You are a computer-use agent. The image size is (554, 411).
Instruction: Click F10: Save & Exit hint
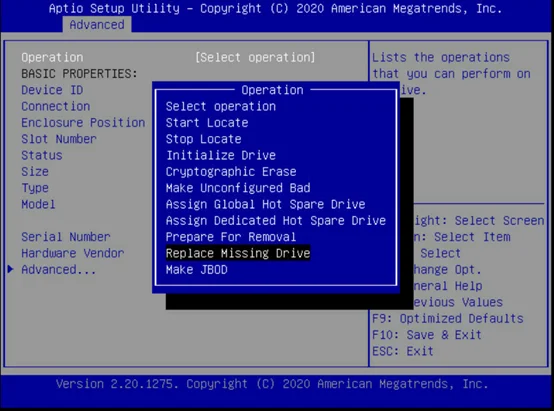pos(427,335)
